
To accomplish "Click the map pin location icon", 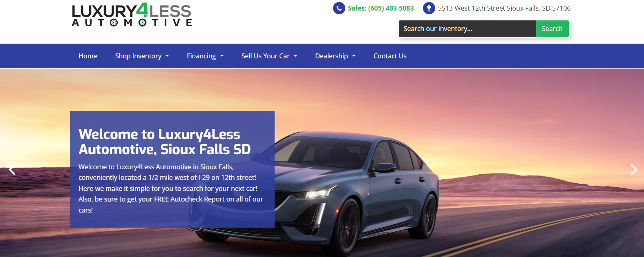I will pos(429,8).
